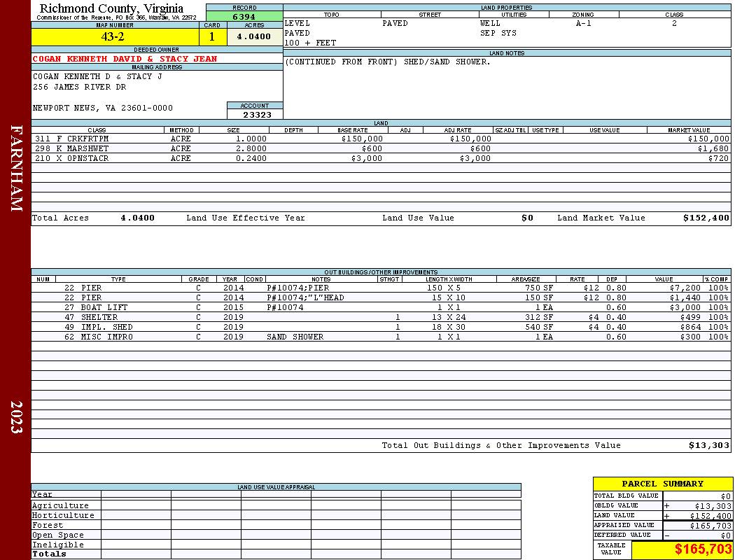Screen dimensions: 735x560
Task: Click the card number 1 cell
Action: 212,36
